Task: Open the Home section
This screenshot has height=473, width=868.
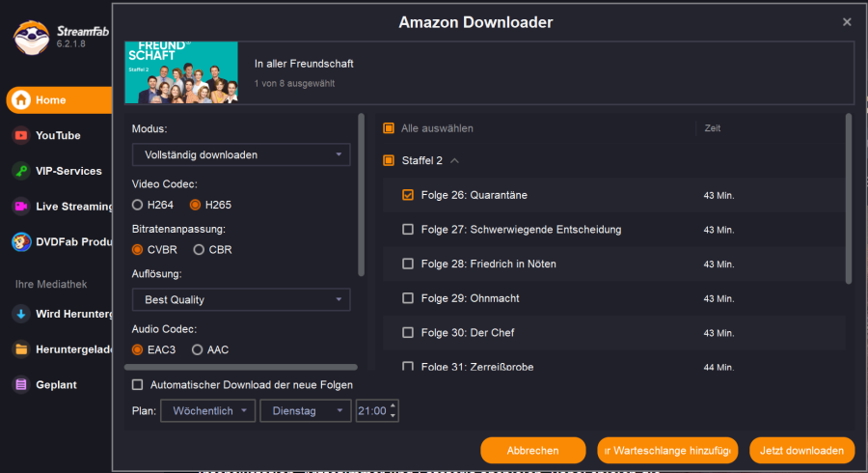Action: tap(59, 100)
